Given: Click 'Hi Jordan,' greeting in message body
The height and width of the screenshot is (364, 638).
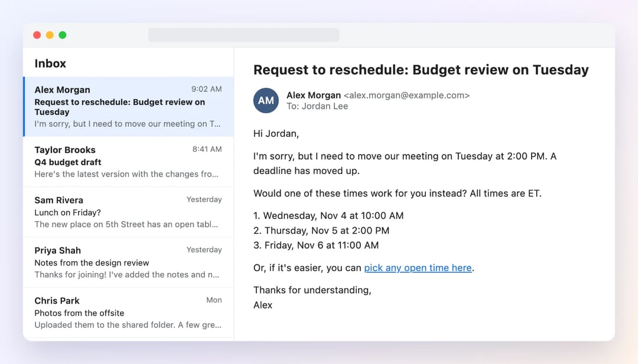Looking at the screenshot, I should pos(276,134).
